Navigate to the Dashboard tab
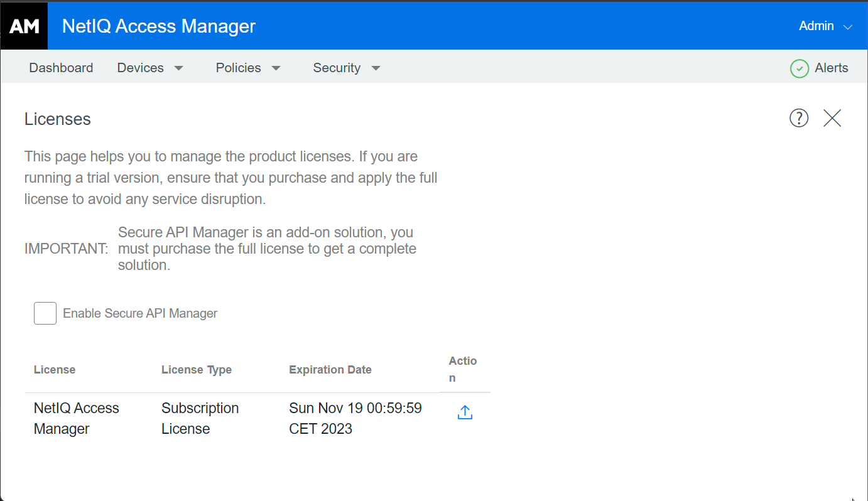Image resolution: width=868 pixels, height=501 pixels. (x=61, y=68)
